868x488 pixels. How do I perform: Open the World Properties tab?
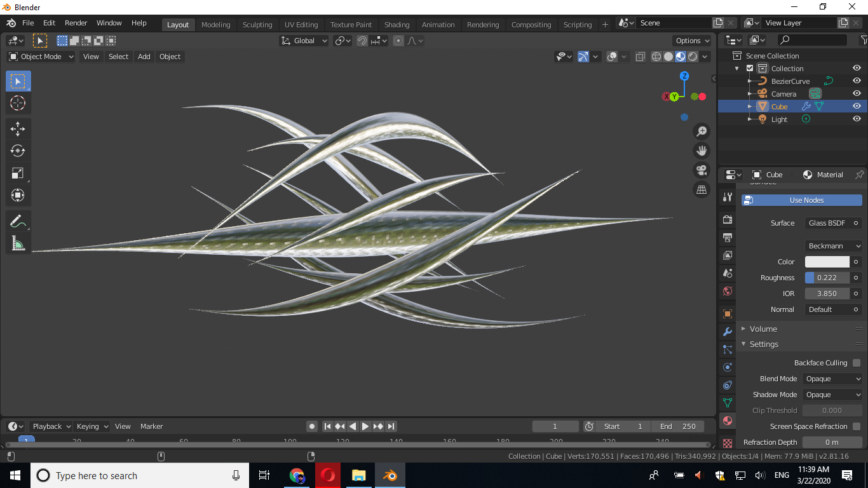coord(727,291)
